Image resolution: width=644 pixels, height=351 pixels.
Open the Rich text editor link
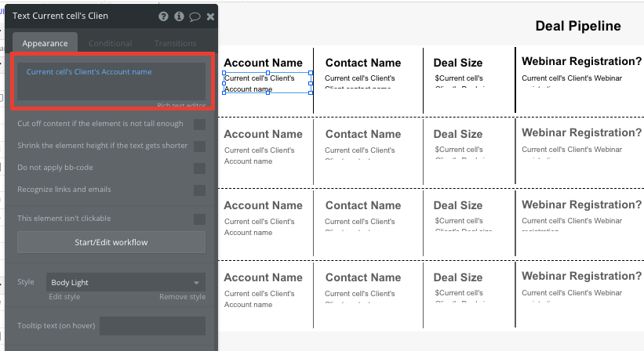pyautogui.click(x=181, y=106)
